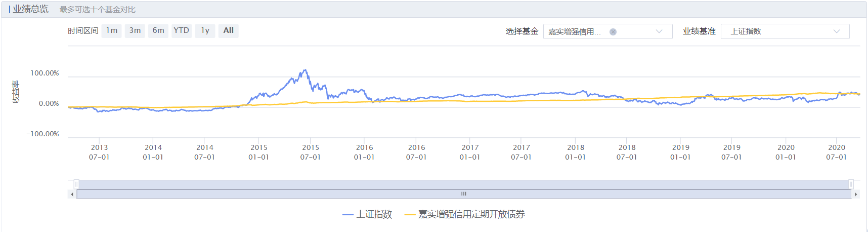
Task: Switch to 6m time range
Action: pyautogui.click(x=158, y=31)
